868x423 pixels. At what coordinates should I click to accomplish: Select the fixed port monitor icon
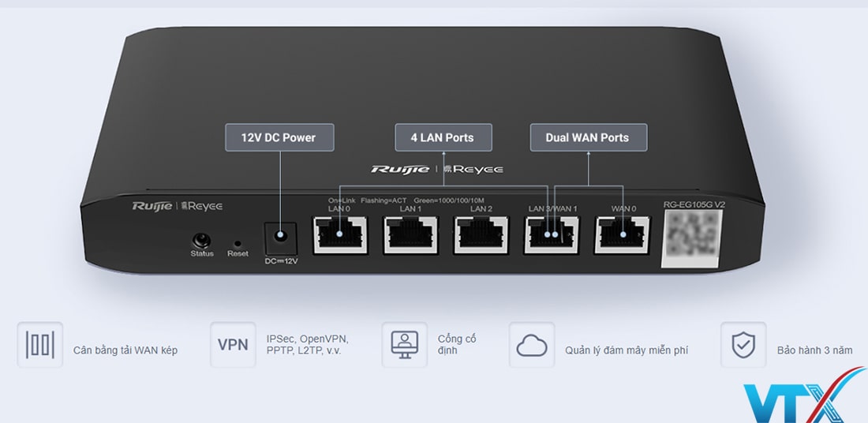[x=404, y=345]
